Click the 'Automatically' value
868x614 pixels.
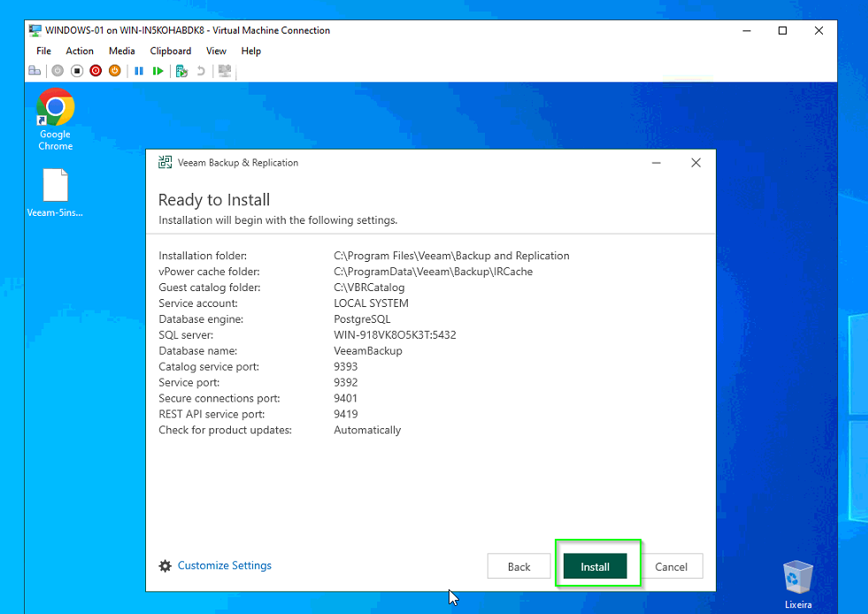coord(367,430)
